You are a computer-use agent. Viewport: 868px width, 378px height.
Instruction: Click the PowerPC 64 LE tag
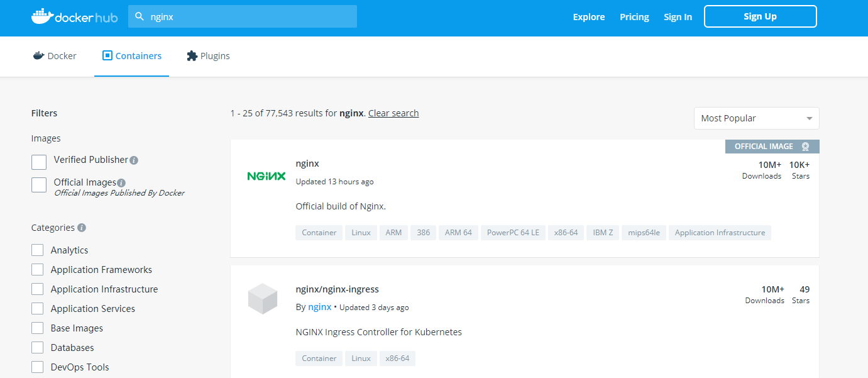513,233
